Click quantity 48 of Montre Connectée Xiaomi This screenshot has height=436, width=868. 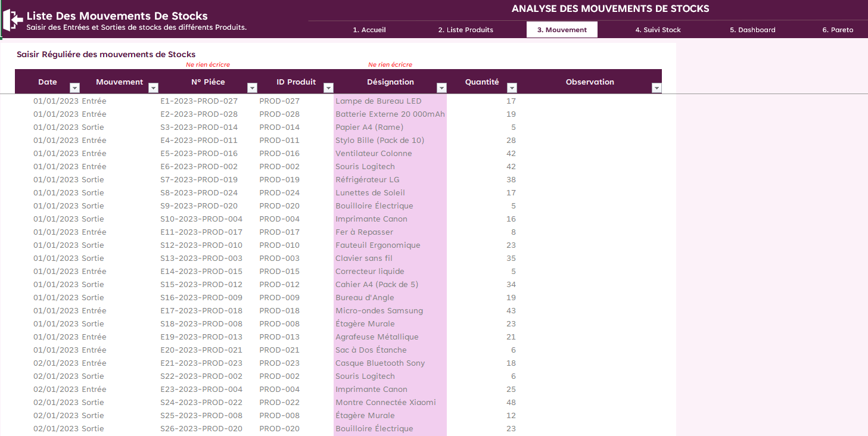511,403
